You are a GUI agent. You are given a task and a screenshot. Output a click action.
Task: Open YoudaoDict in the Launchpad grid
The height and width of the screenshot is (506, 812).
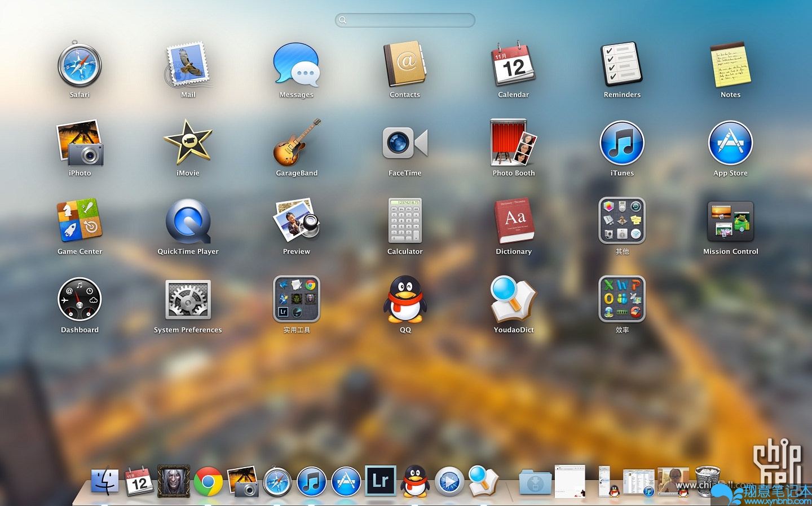pyautogui.click(x=513, y=299)
